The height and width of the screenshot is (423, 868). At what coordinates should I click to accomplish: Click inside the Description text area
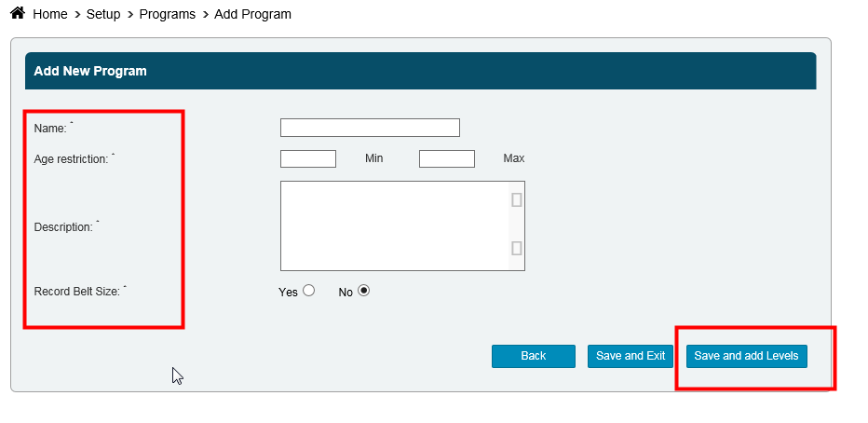coord(394,225)
